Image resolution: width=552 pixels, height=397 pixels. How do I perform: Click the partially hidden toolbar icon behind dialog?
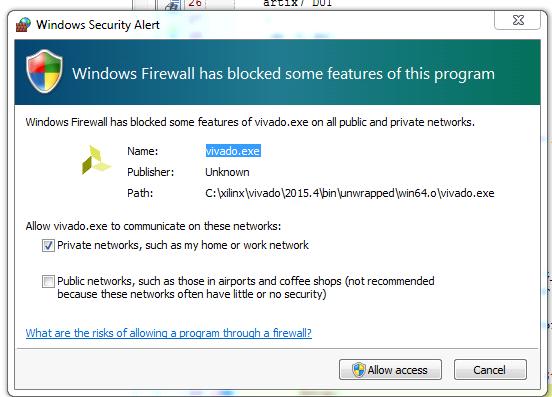coord(173,5)
